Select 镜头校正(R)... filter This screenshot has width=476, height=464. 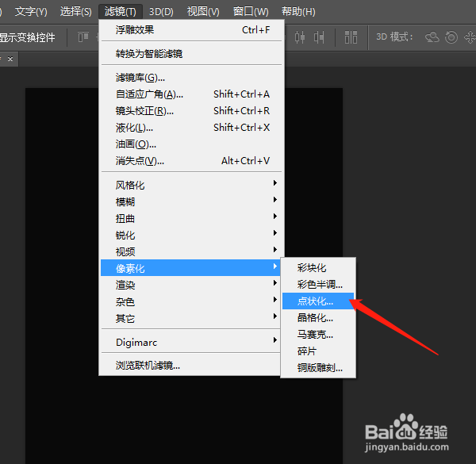pos(192,111)
